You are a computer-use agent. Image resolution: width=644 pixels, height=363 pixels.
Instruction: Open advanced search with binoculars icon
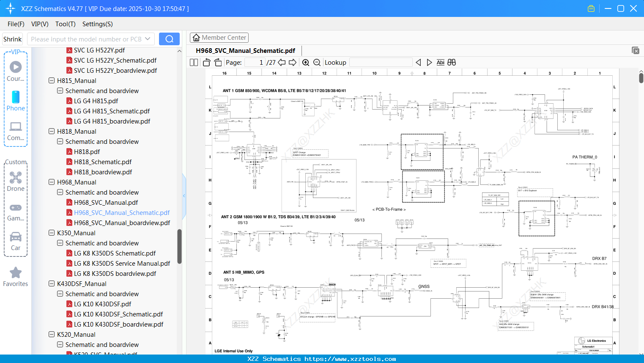pos(451,62)
